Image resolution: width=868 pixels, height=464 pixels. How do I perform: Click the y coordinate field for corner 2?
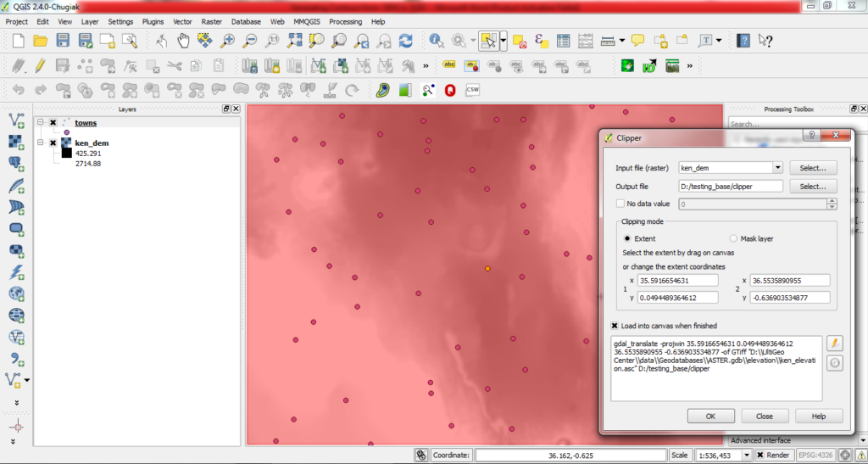790,298
